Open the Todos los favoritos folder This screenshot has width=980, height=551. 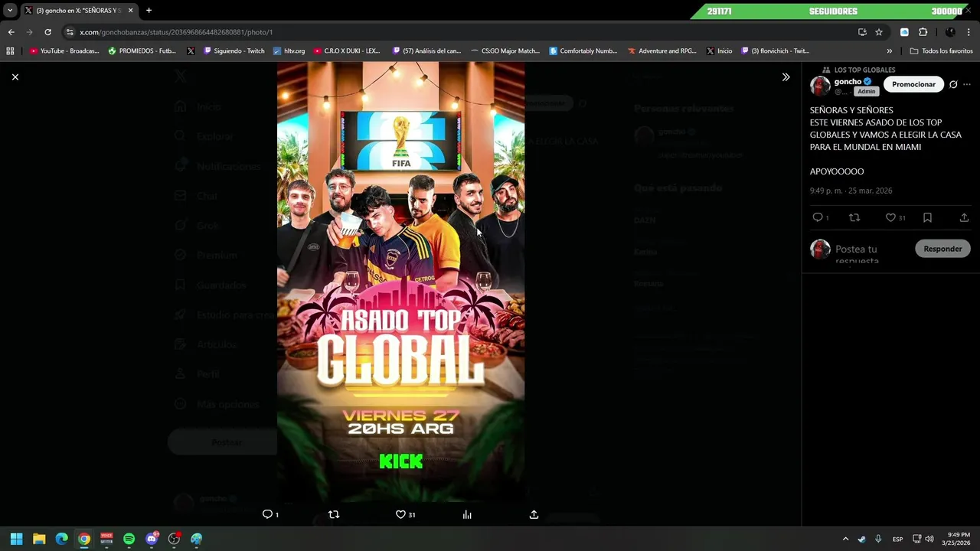pyautogui.click(x=942, y=51)
